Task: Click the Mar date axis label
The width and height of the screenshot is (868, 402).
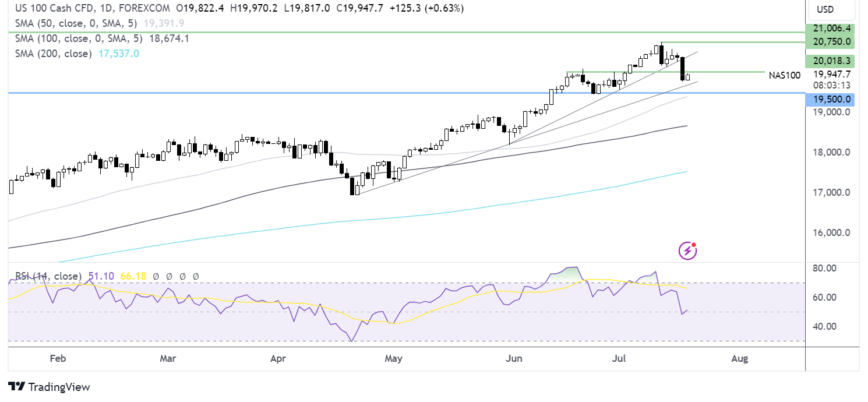Action: point(168,358)
